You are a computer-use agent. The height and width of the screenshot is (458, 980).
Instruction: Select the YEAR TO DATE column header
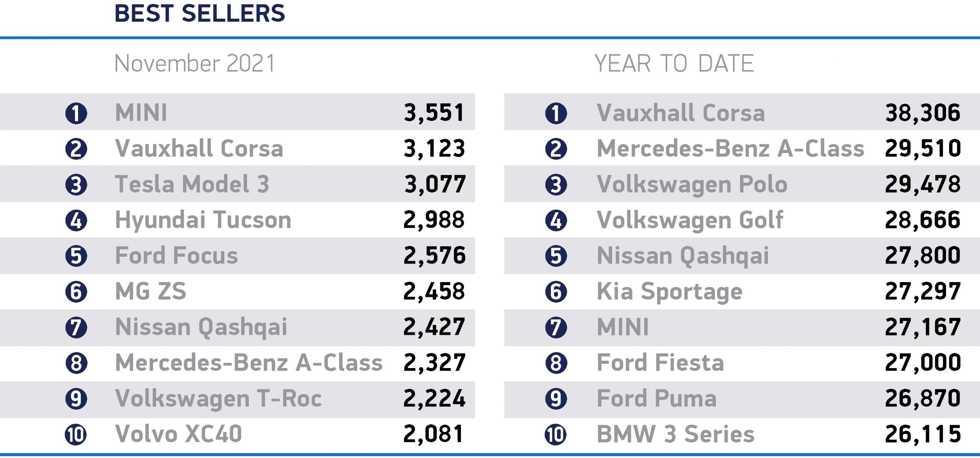674,63
